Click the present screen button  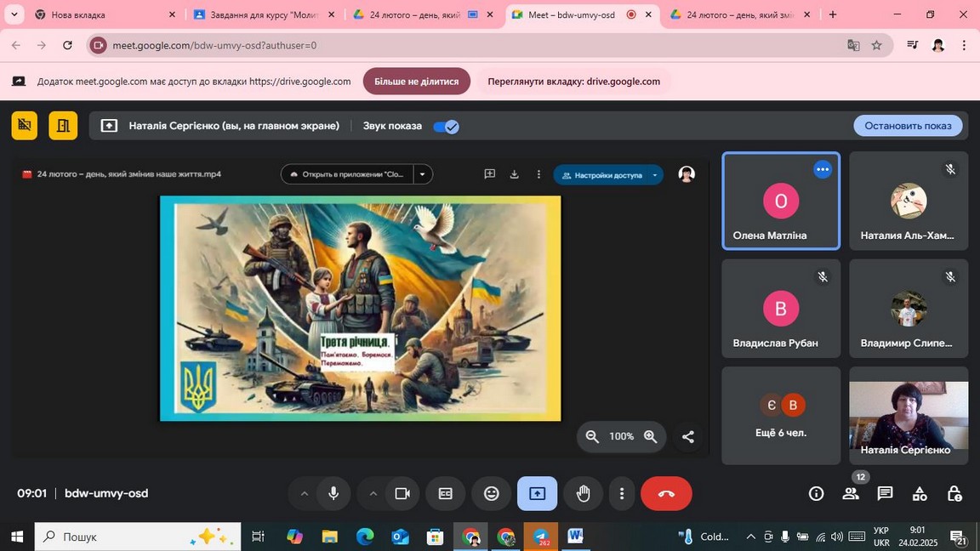537,493
